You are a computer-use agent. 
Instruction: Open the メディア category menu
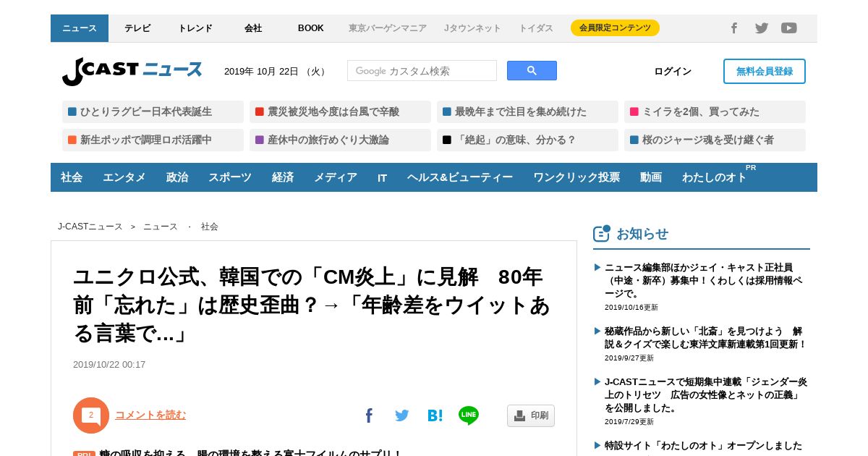coord(336,177)
